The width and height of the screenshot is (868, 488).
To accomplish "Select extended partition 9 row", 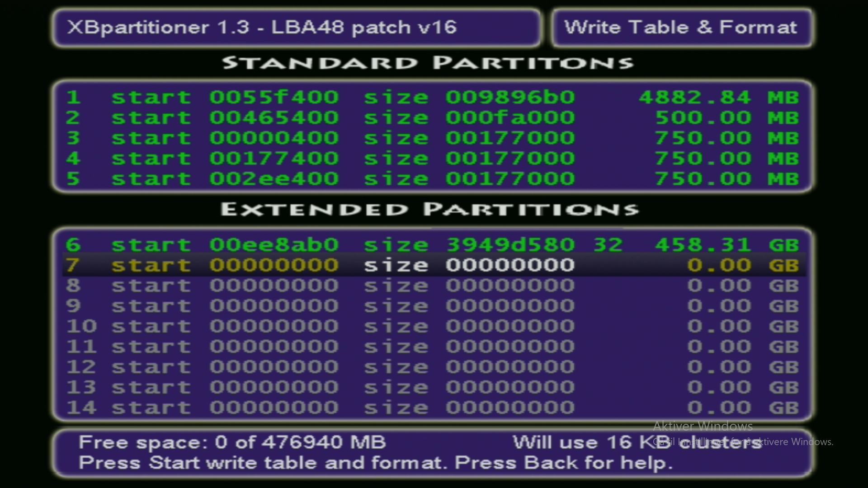I will coord(432,306).
